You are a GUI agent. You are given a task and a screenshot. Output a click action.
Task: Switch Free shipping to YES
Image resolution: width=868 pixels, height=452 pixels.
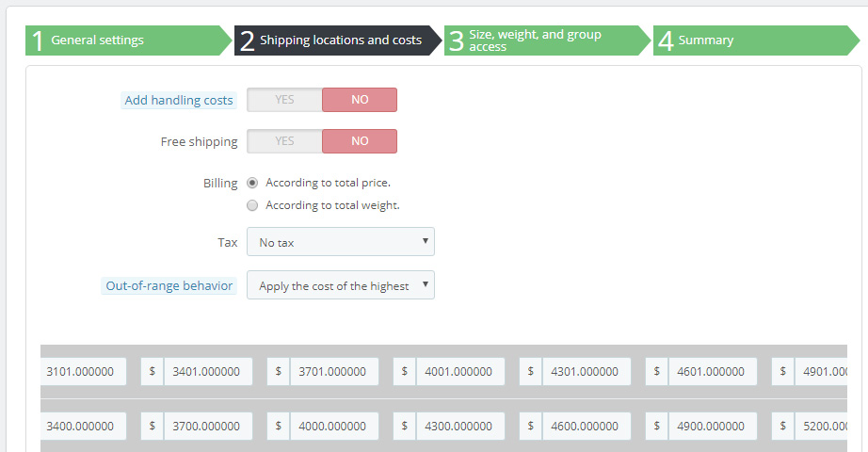[284, 141]
